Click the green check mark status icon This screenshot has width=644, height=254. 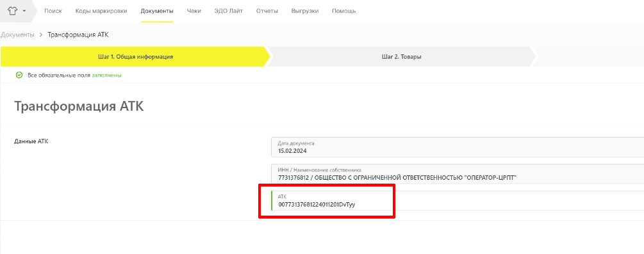tap(19, 75)
